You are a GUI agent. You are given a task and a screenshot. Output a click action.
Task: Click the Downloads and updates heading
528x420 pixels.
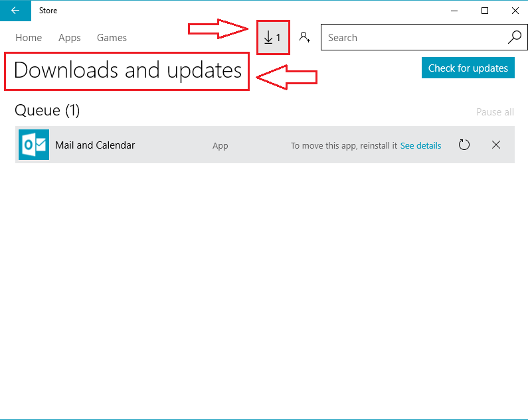(x=128, y=70)
